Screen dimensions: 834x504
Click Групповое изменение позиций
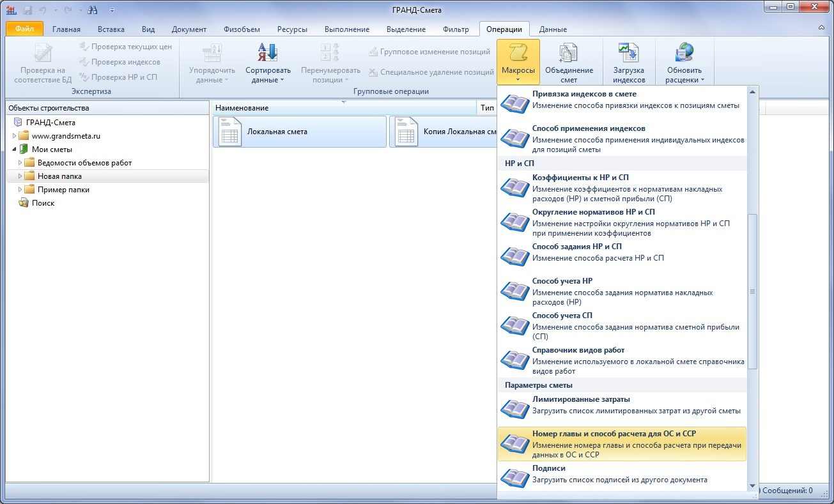pyautogui.click(x=429, y=52)
